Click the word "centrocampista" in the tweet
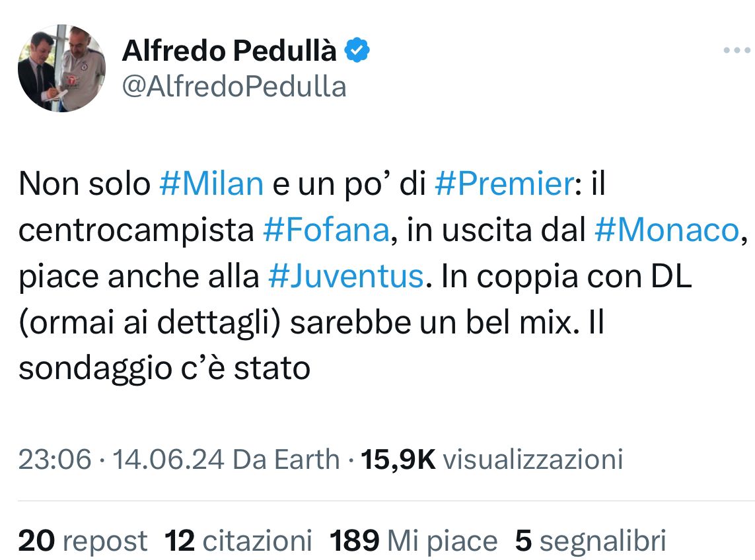Image resolution: width=755 pixels, height=560 pixels. click(x=135, y=230)
